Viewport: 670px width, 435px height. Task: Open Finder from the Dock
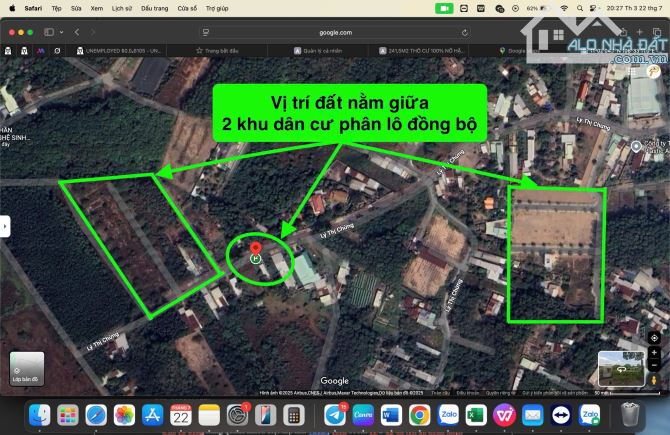coord(39,414)
